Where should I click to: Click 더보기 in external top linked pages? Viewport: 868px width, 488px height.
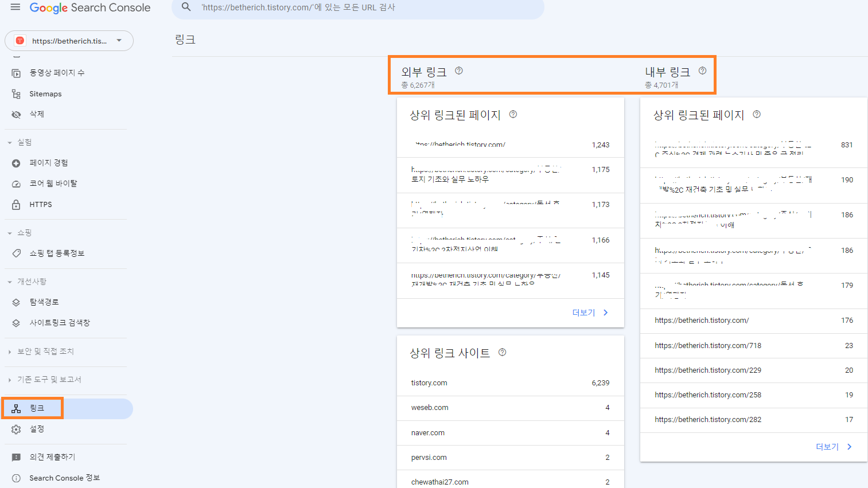tap(590, 313)
